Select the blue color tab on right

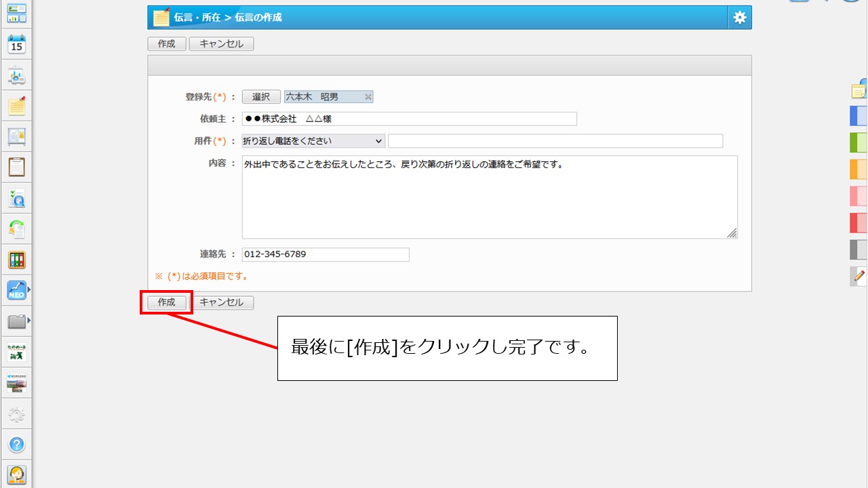click(859, 116)
